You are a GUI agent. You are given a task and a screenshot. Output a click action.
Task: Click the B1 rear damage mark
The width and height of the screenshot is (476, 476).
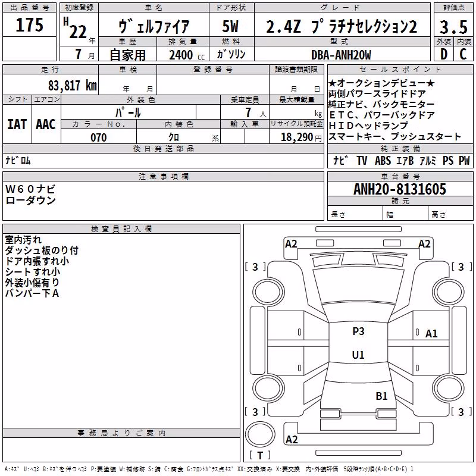pyautogui.click(x=381, y=396)
